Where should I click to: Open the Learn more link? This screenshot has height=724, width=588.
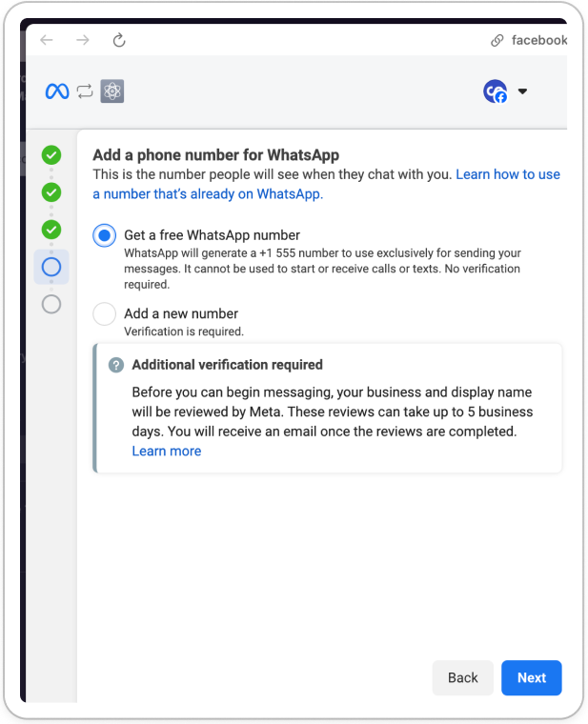pyautogui.click(x=167, y=452)
